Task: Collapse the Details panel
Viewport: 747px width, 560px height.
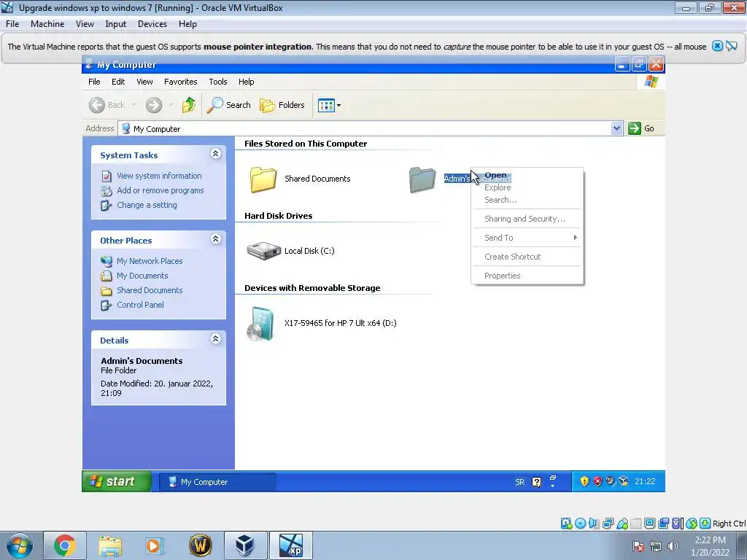Action: [x=215, y=338]
